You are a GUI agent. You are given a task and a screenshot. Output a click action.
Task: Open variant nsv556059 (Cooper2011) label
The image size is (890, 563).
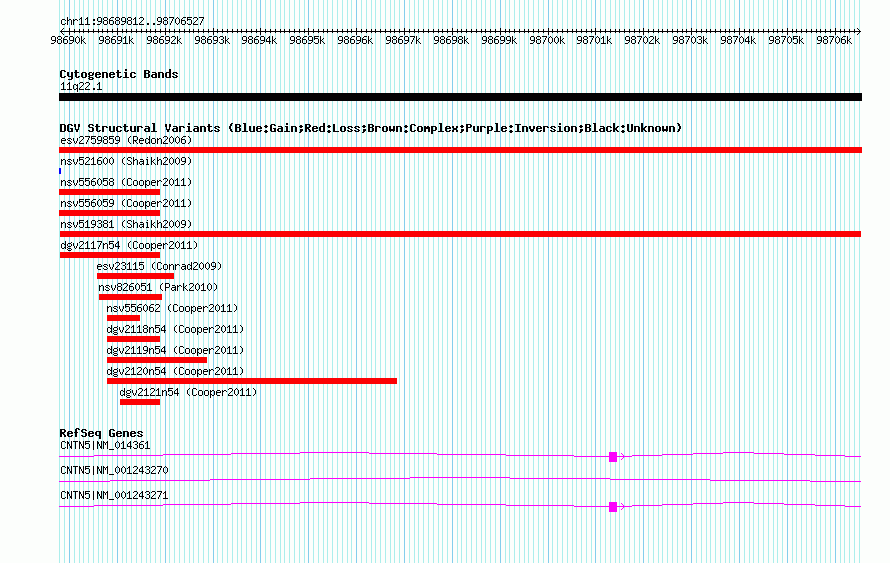coord(126,203)
